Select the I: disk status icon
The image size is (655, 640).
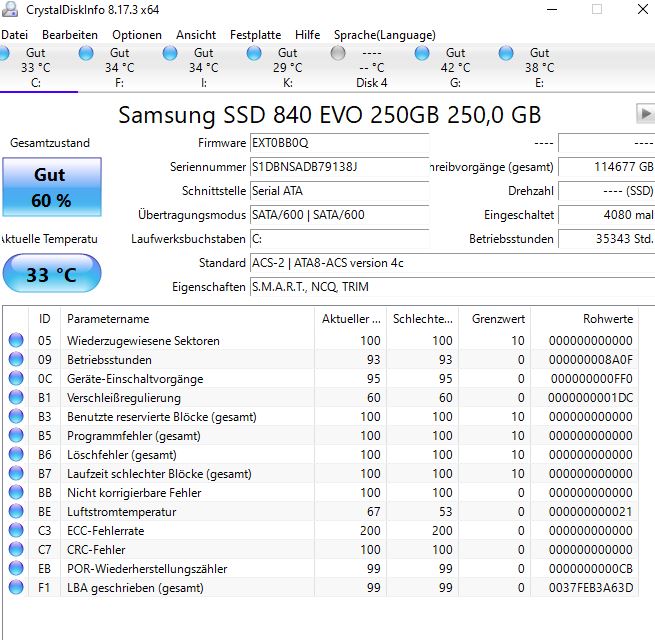pos(170,53)
